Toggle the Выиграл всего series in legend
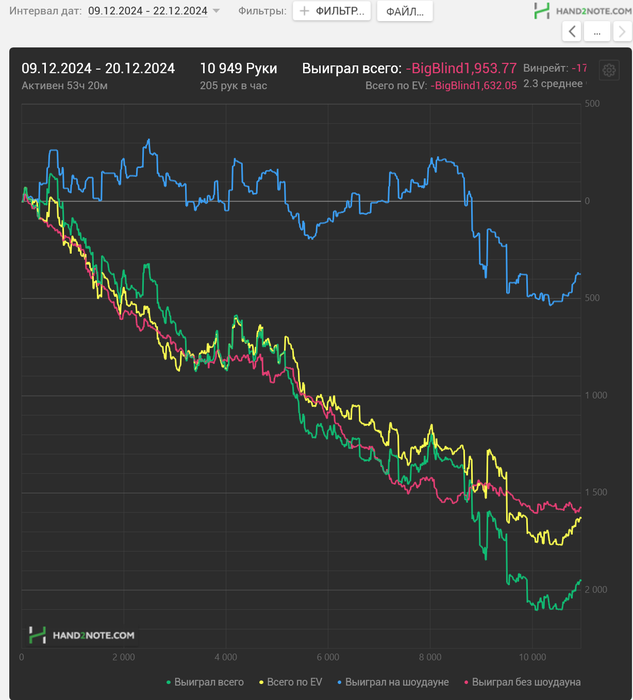The image size is (633, 700). click(205, 682)
